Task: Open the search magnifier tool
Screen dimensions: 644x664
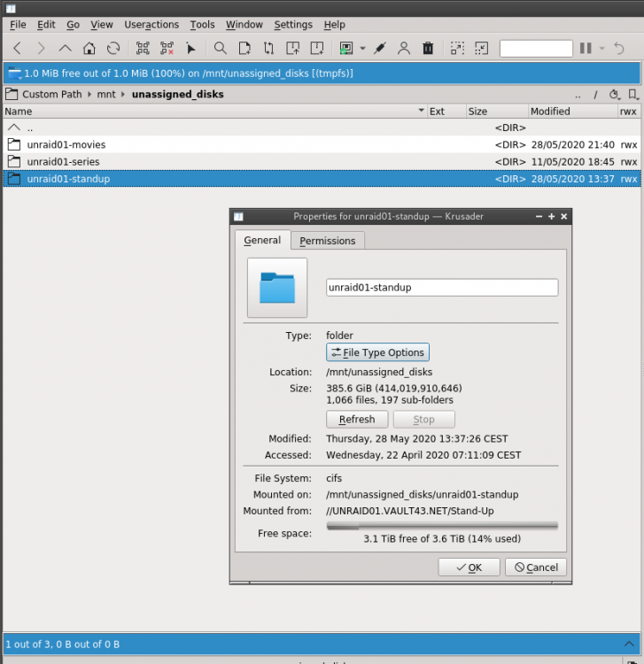Action: click(x=221, y=49)
